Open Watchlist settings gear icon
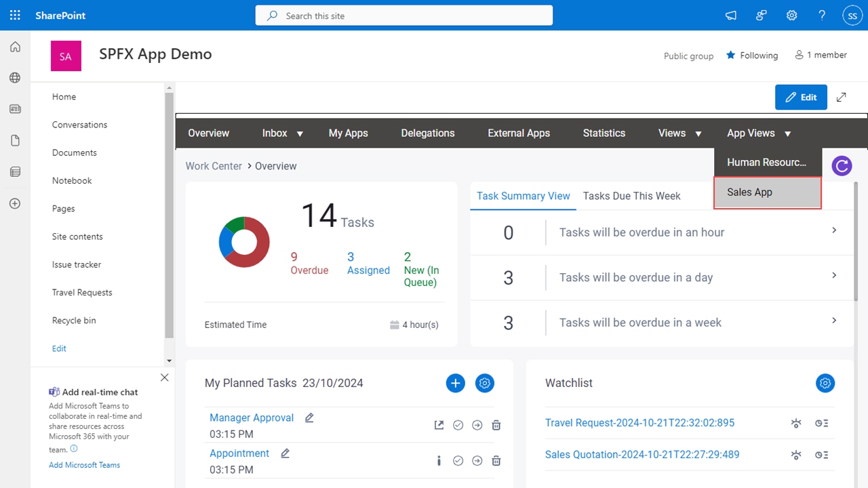Screen dimensions: 868x488 point(825,383)
